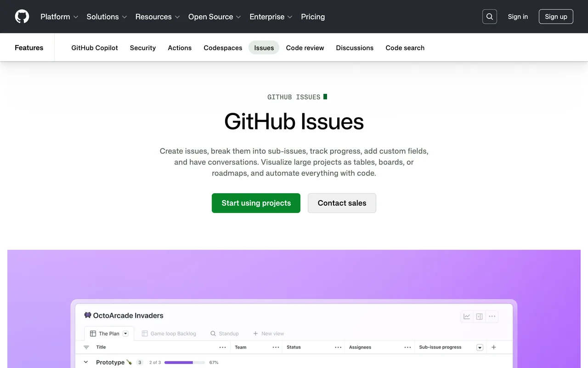The height and width of the screenshot is (368, 588).
Task: Click the Sub-issue progress column header
Action: [x=440, y=347]
